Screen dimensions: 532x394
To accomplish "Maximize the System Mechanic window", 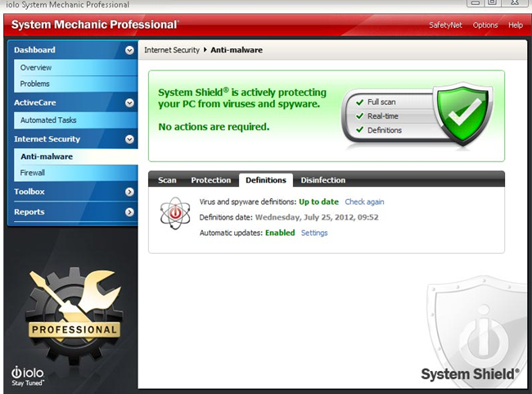I will (492, 2).
